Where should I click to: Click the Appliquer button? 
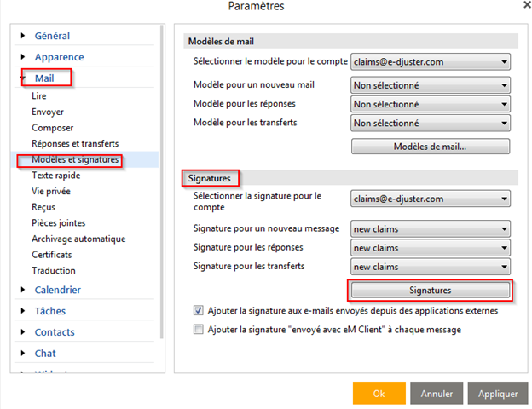tap(498, 394)
